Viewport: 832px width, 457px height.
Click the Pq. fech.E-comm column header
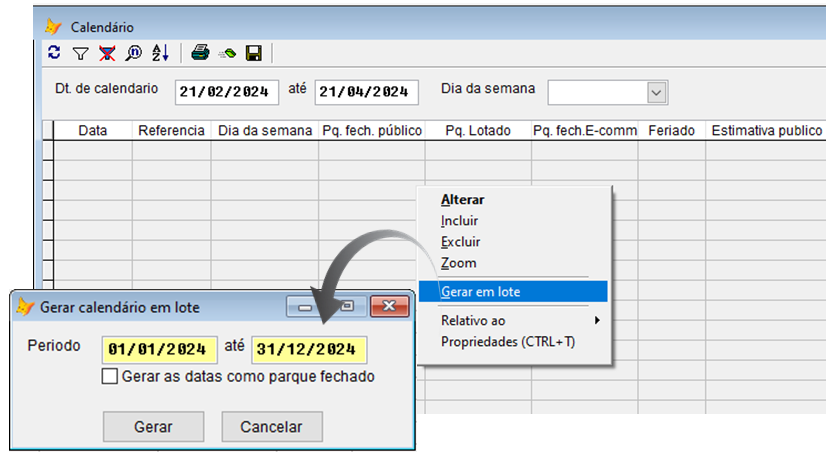point(585,131)
